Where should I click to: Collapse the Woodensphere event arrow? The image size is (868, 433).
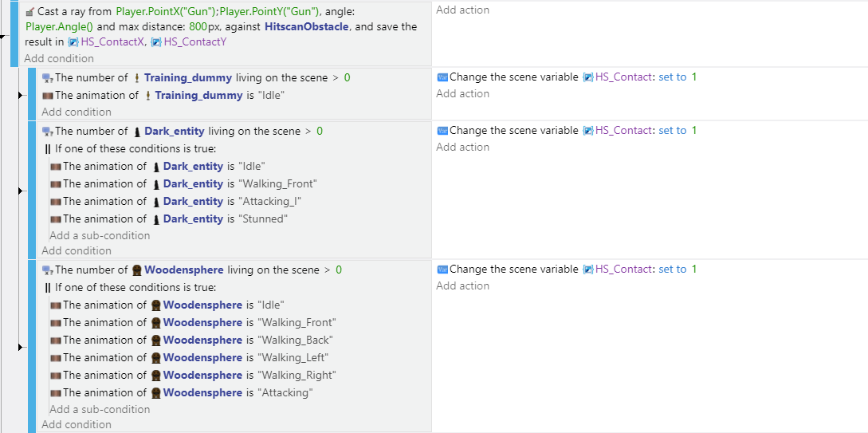point(21,348)
